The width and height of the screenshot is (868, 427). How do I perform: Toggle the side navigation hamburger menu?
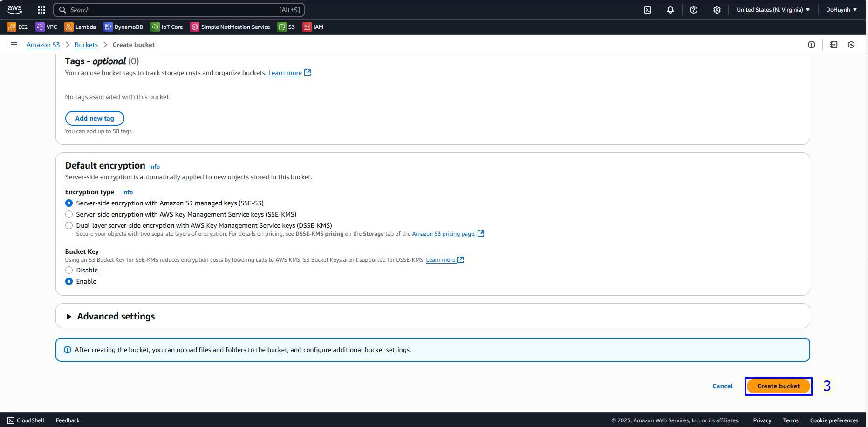click(x=14, y=45)
